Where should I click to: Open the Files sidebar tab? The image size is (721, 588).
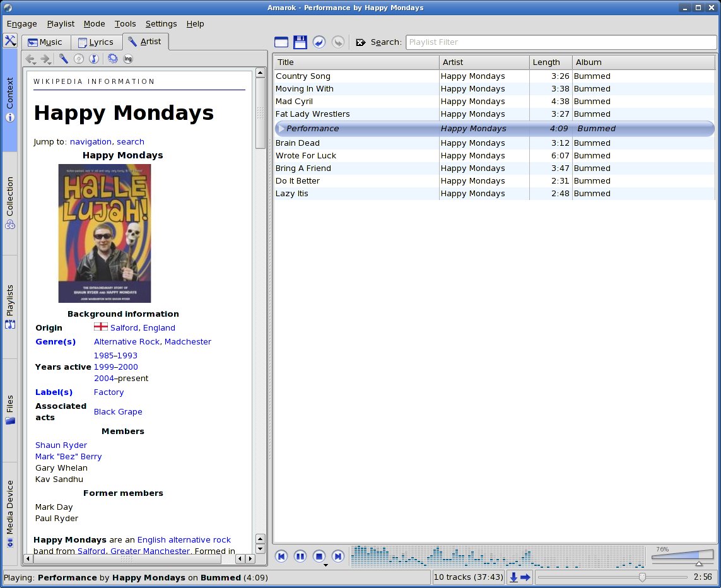pos(9,410)
